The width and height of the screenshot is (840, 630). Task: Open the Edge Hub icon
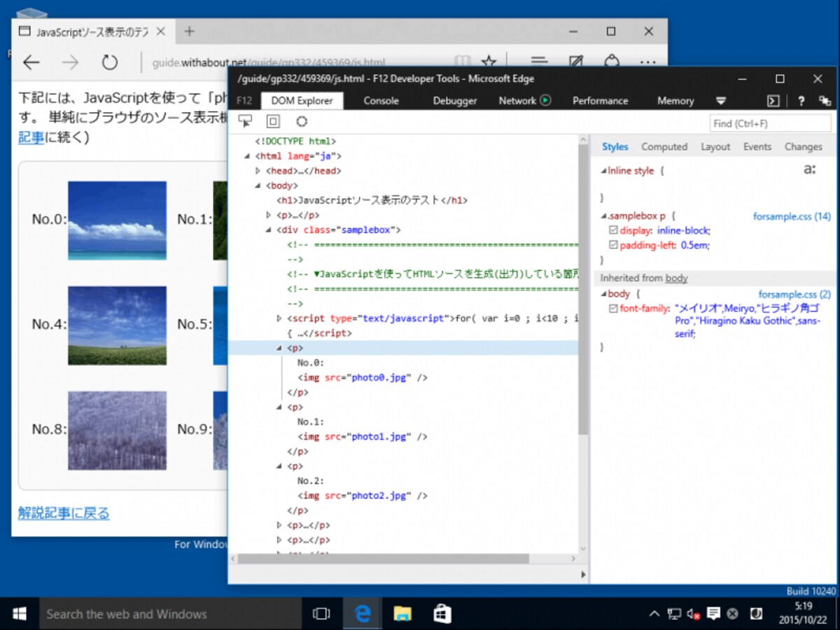click(x=538, y=62)
